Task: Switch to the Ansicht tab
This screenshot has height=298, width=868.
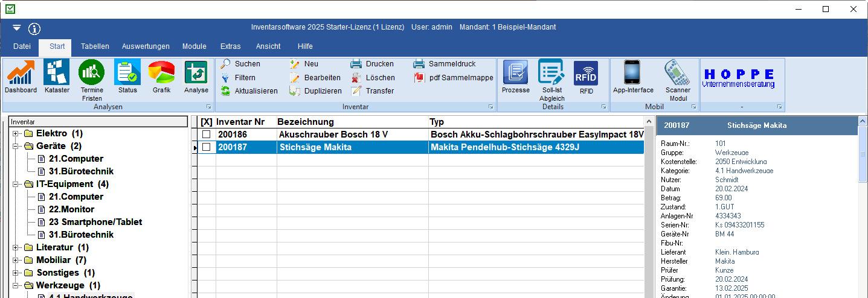Action: [x=268, y=46]
